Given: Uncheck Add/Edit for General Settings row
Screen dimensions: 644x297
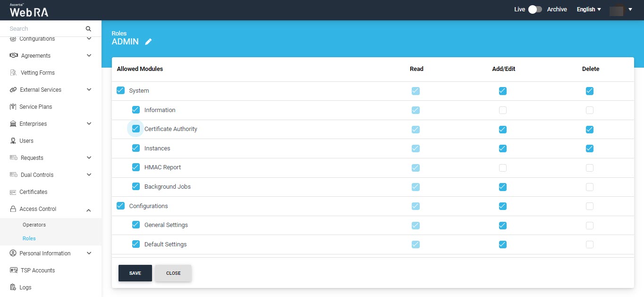Looking at the screenshot, I should pos(503,226).
